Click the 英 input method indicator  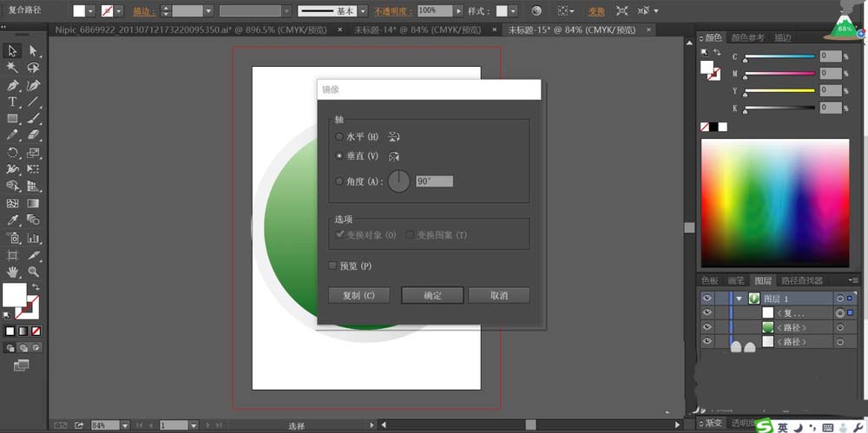click(782, 428)
